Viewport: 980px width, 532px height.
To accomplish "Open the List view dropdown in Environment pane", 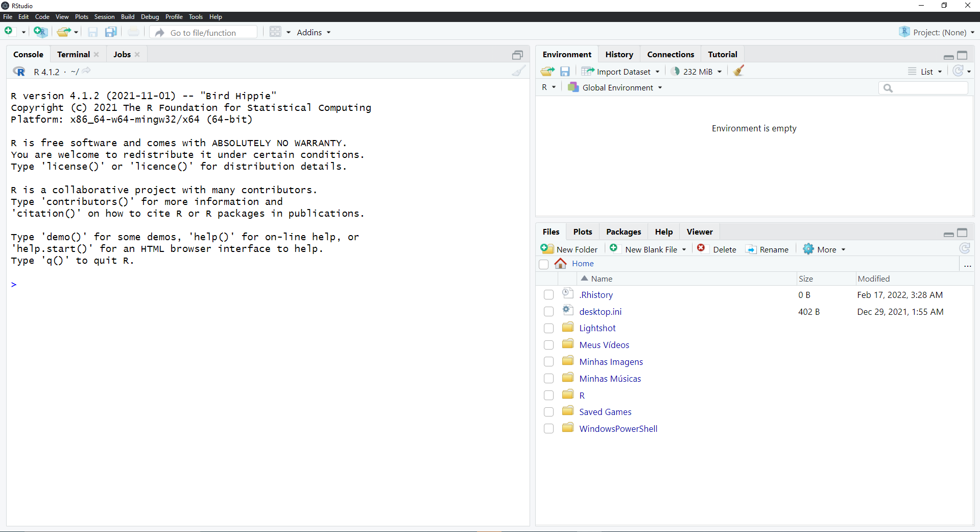I will 925,71.
